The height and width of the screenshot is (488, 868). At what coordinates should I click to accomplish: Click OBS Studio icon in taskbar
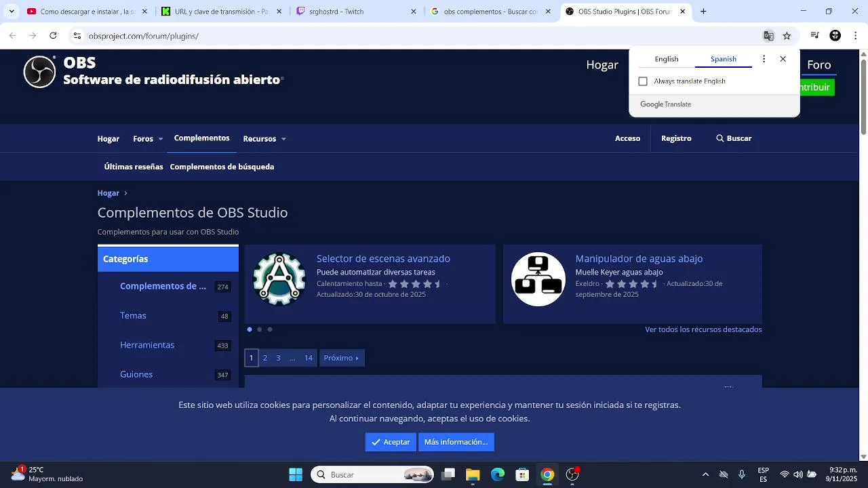click(x=572, y=474)
